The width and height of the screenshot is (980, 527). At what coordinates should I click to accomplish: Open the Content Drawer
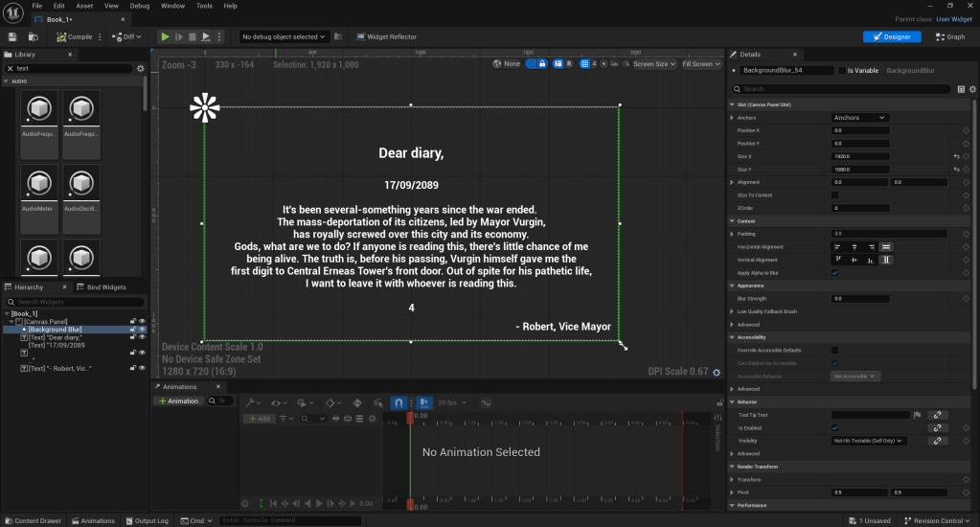click(x=33, y=520)
